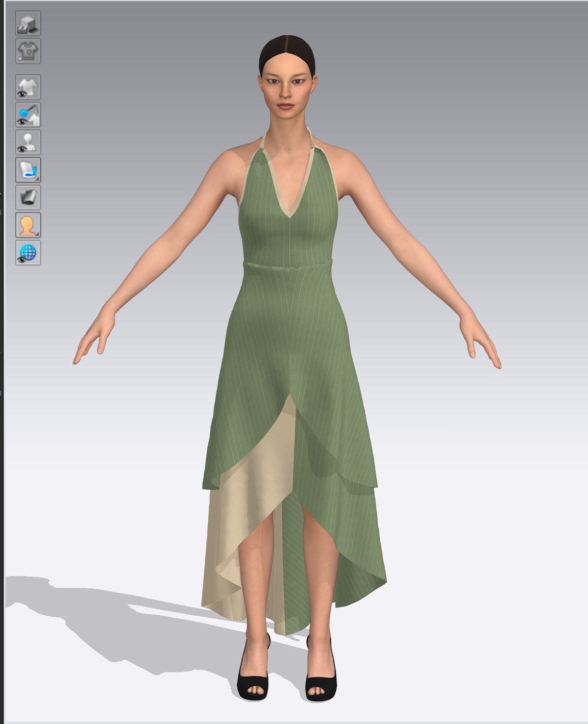Viewport: 588px width, 724px height.
Task: Open avatar render style orange head icon
Action: tap(28, 225)
